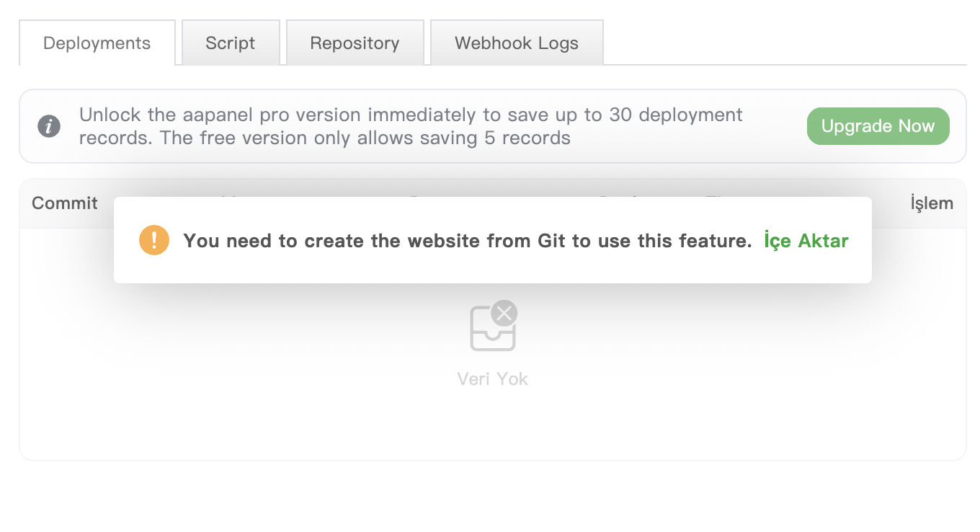
Task: Follow the İçe Aktar link
Action: tap(806, 241)
